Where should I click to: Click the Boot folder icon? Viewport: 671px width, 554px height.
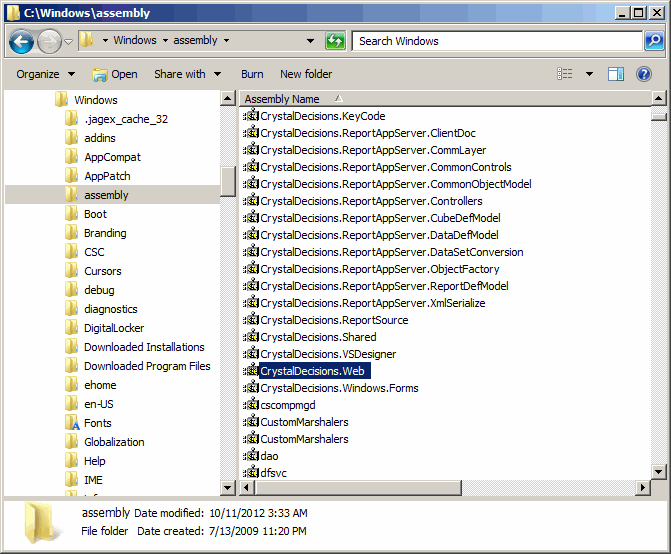71,213
